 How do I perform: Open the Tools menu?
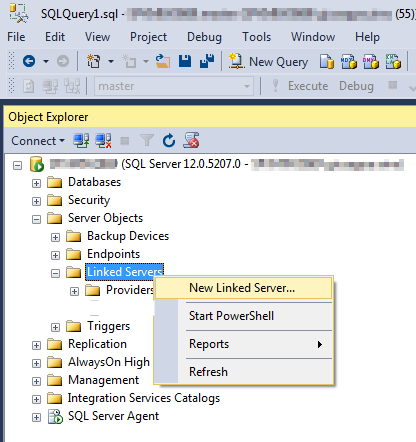257,37
